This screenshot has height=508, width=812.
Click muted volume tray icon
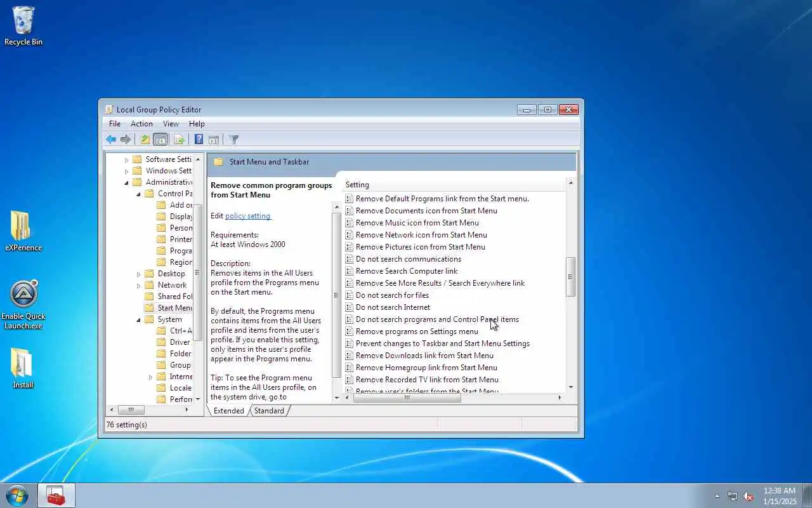(749, 497)
